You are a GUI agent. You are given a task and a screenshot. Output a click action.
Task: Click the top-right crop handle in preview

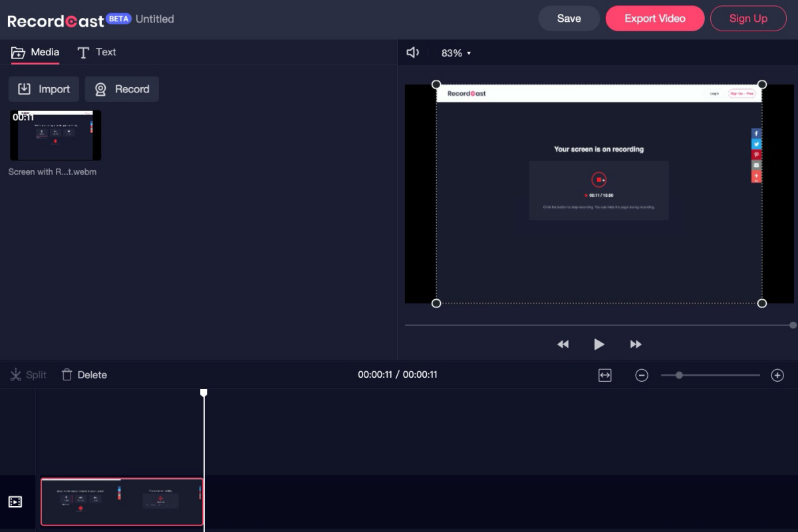pos(762,84)
